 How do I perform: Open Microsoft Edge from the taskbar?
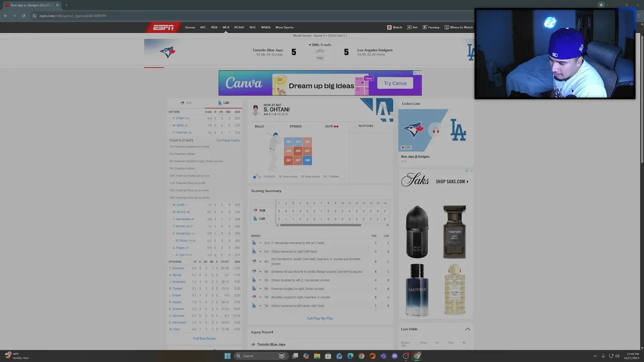(x=350, y=356)
